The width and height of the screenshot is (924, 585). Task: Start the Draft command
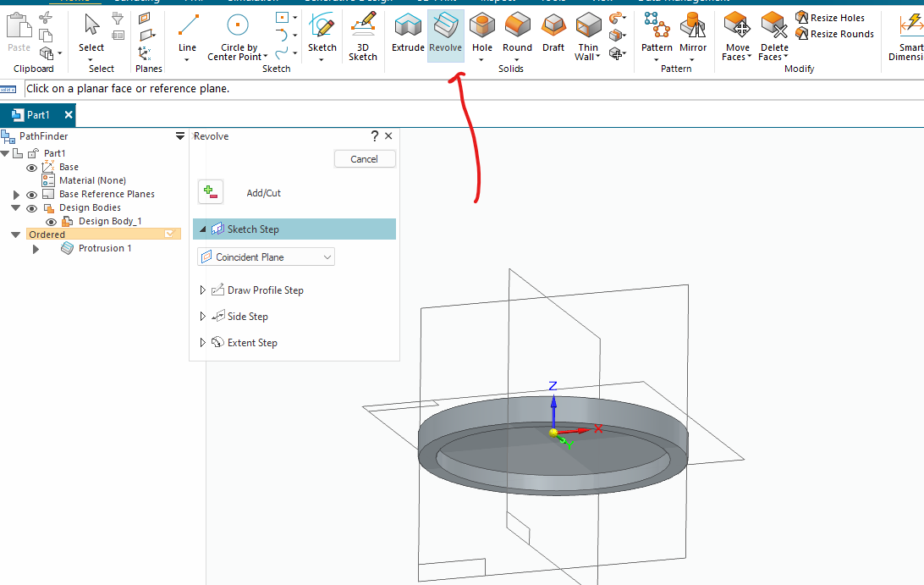pyautogui.click(x=553, y=32)
